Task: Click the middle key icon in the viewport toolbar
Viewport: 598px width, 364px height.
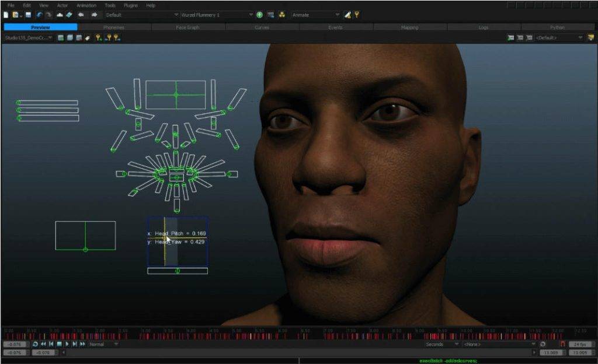Action: tap(109, 38)
